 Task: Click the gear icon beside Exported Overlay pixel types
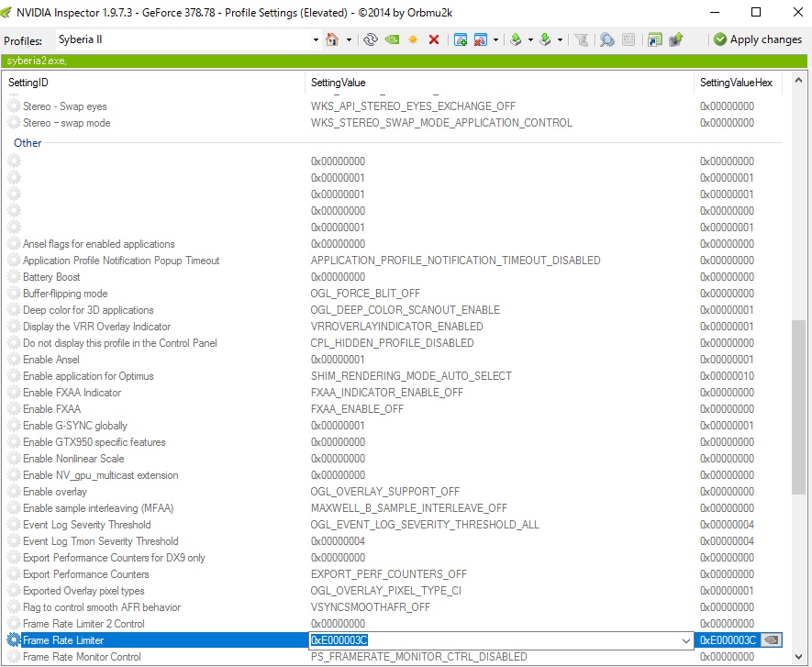(14, 592)
